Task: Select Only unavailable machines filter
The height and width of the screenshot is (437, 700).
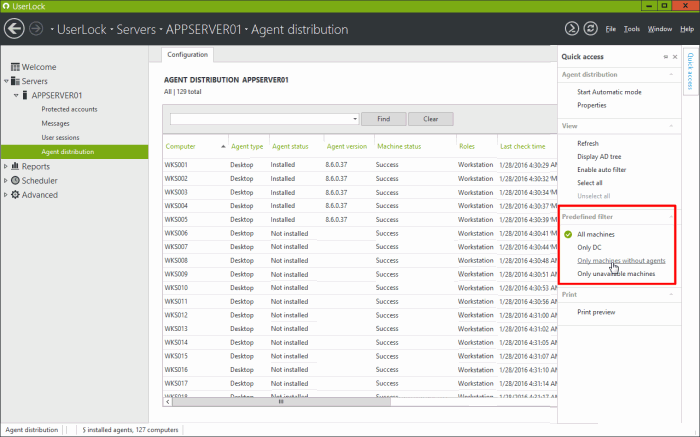Action: (x=616, y=274)
